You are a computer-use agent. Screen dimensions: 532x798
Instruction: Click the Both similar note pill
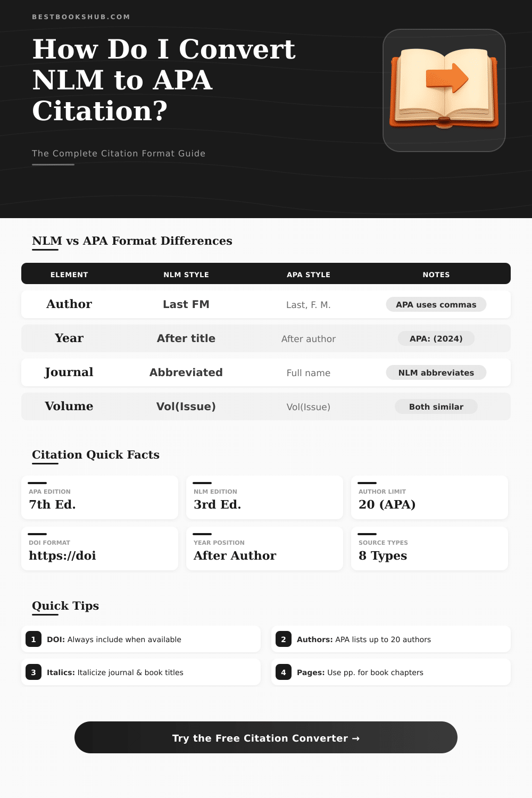(436, 406)
